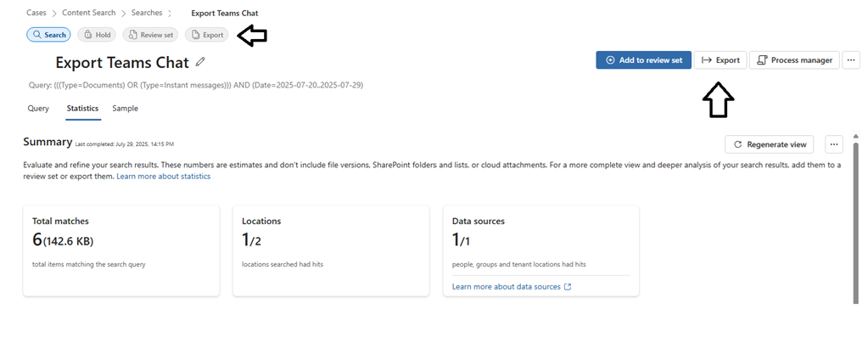The image size is (868, 360).
Task: Click the 'Export Teams Chat' breadcrumb text
Action: (x=225, y=13)
